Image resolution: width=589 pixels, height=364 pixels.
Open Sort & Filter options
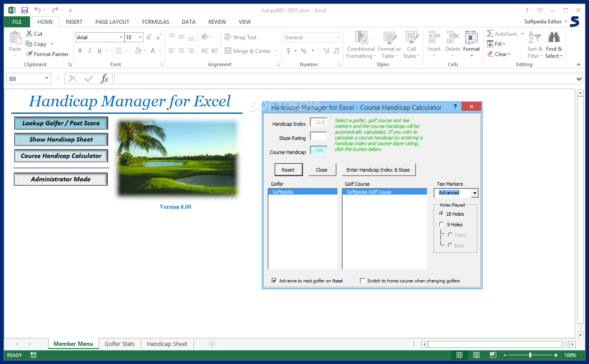pos(535,45)
